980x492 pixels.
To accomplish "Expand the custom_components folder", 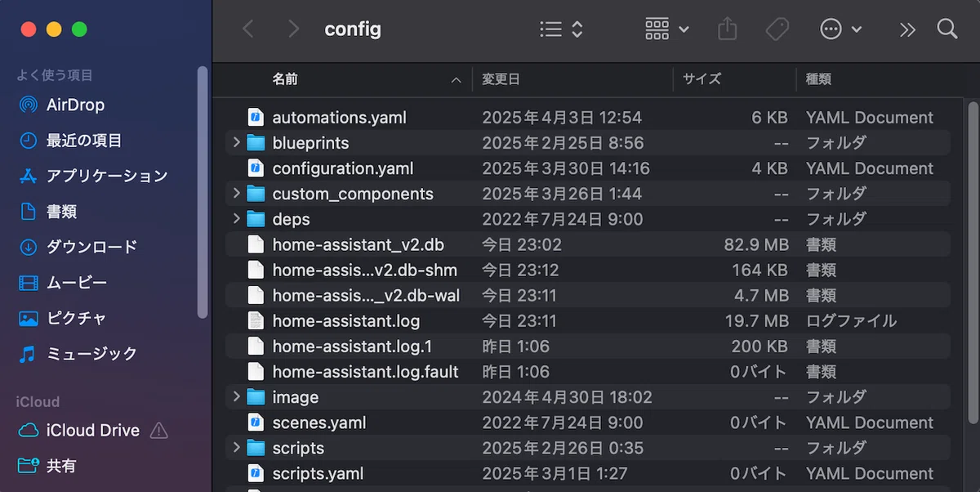I will 236,194.
